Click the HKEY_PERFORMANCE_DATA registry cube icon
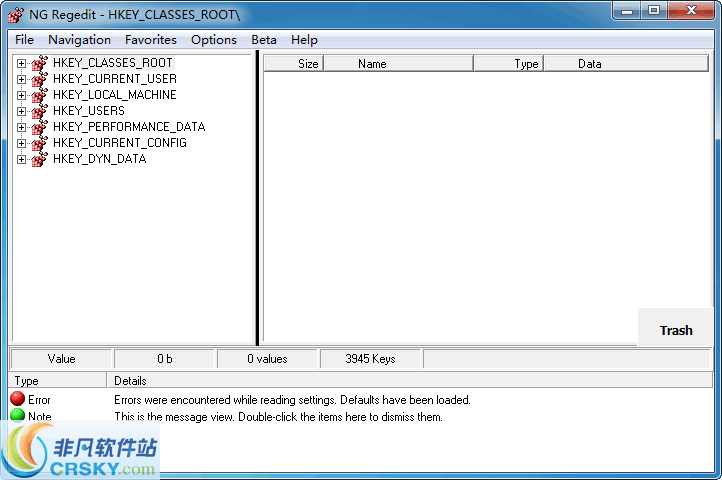The height and width of the screenshot is (480, 722). click(40, 127)
